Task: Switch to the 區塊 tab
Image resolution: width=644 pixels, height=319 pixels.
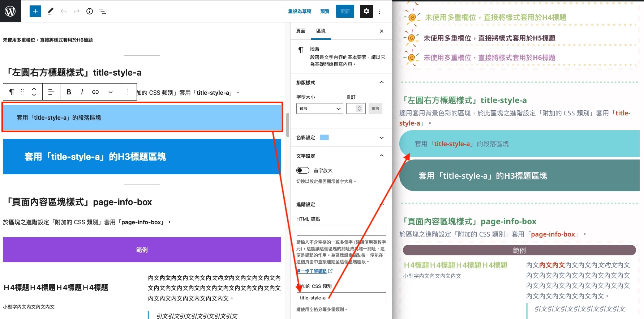Action: click(321, 31)
